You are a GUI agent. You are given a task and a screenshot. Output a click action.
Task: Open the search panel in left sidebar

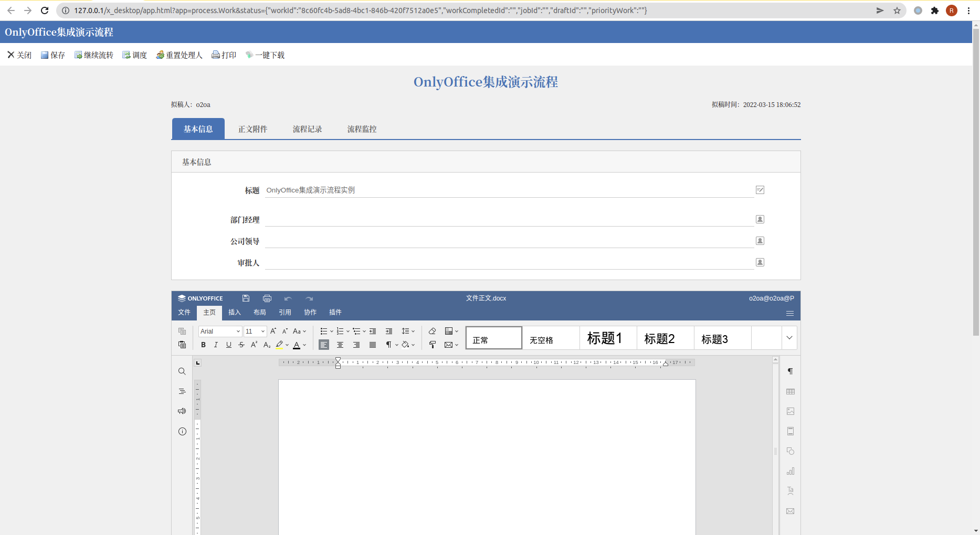pyautogui.click(x=182, y=371)
